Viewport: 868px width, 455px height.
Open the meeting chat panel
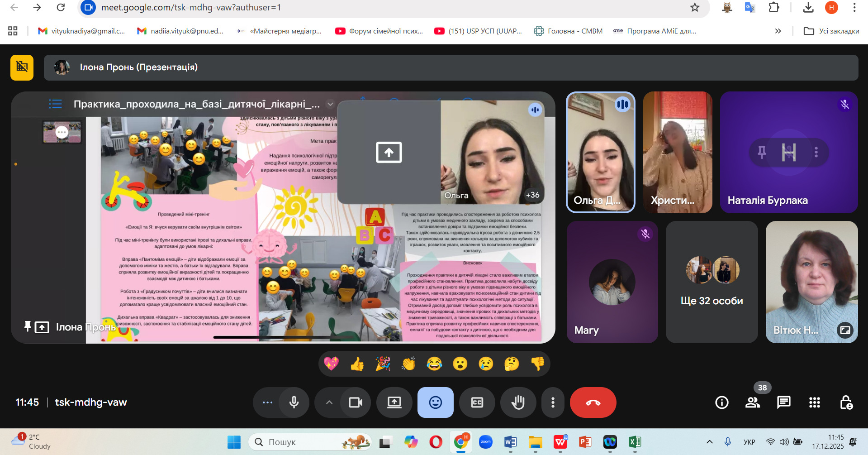coord(783,402)
